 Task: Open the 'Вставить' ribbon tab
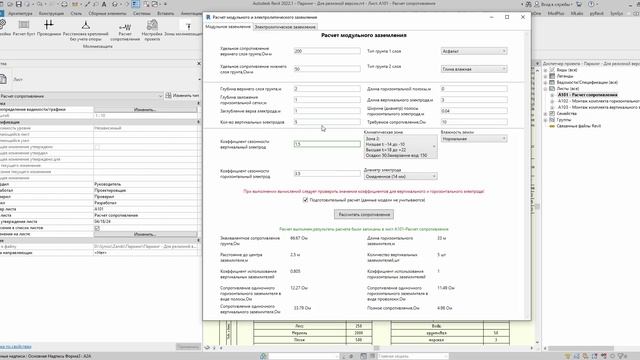tap(165, 13)
